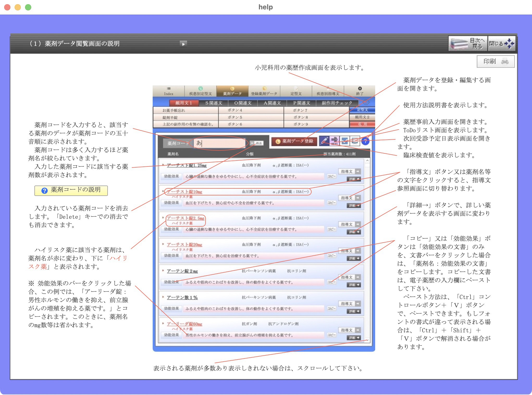This screenshot has width=532, height=395.
Task: Click the 薬剤データ登録 button
Action: 294,141
